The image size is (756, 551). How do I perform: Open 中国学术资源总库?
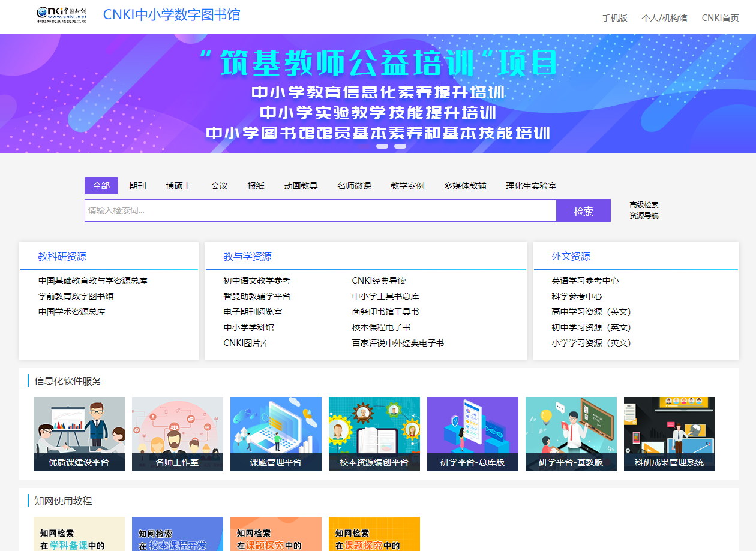[x=72, y=312]
